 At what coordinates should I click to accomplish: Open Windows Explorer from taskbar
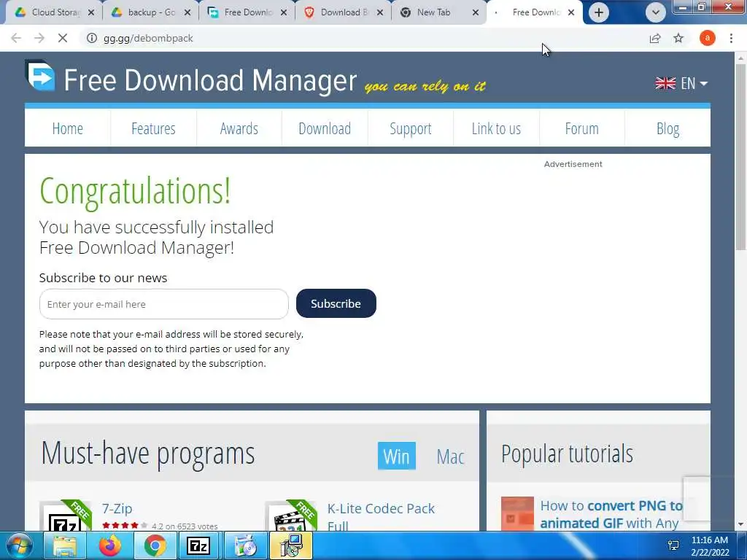tap(65, 545)
